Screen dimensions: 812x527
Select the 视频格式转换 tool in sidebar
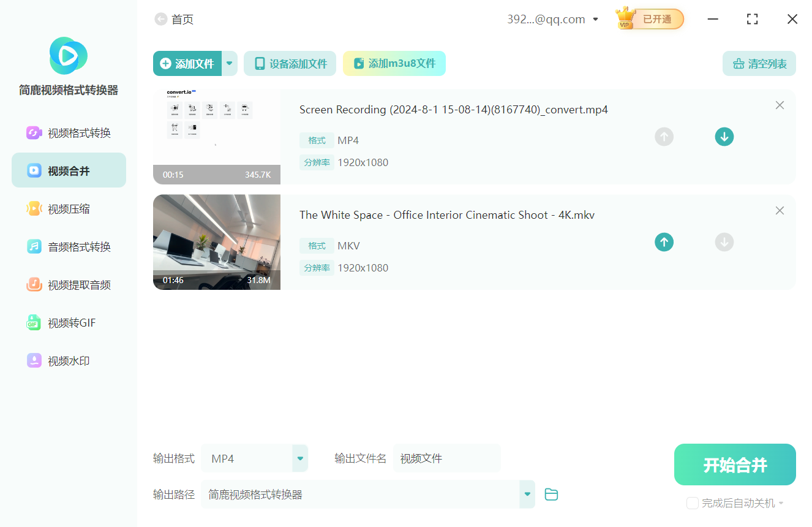pyautogui.click(x=68, y=132)
